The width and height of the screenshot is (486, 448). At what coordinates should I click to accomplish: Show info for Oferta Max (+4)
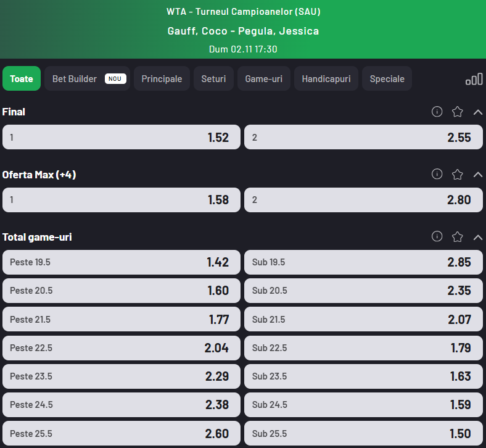point(437,174)
